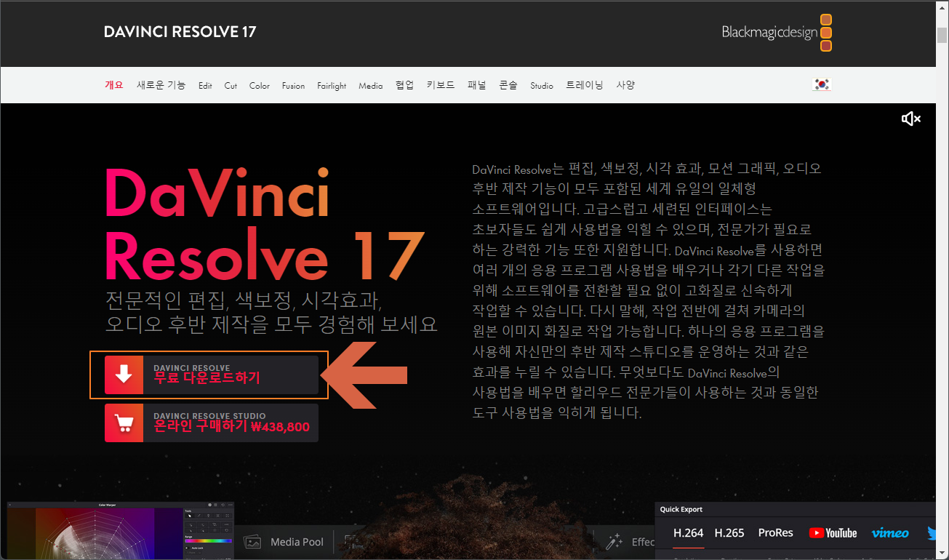Select the Vimeo export option
949x560 pixels.
[890, 533]
